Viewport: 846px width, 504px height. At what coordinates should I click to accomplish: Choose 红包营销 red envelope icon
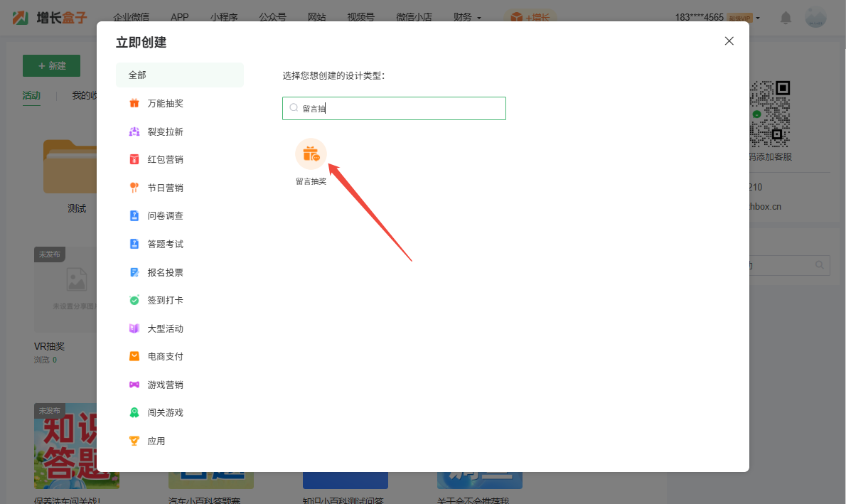[x=134, y=159]
